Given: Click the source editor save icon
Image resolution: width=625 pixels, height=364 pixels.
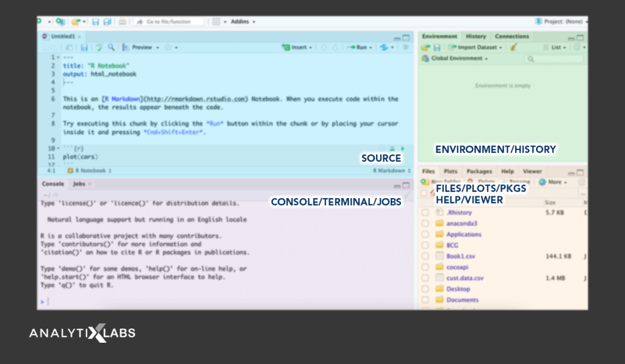Looking at the screenshot, I should 84,48.
